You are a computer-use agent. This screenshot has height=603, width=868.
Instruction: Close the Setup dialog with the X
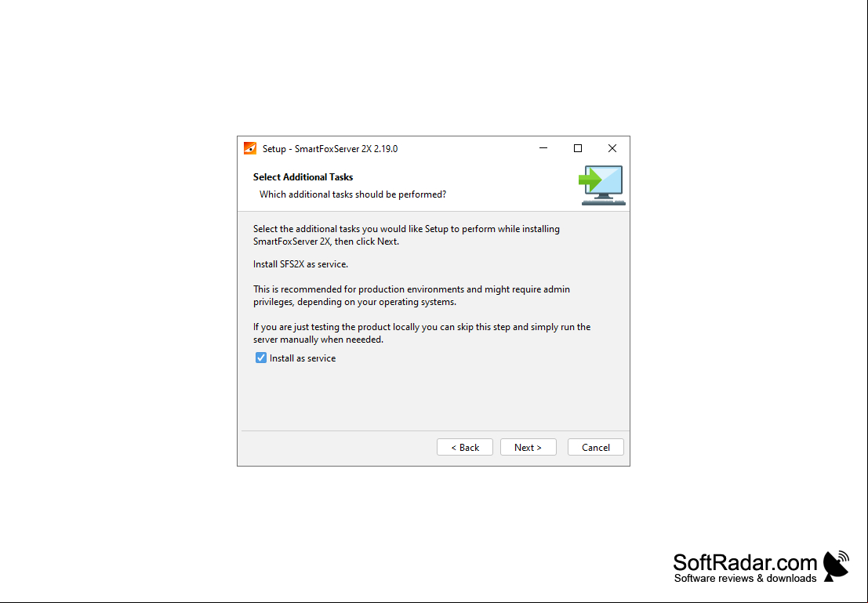click(612, 148)
